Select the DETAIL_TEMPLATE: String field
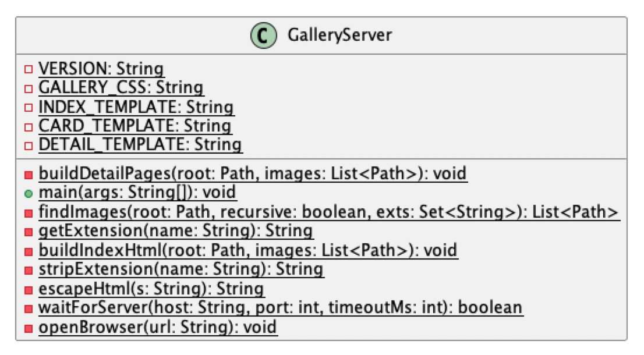Image resolution: width=644 pixels, height=355 pixels. coord(140,145)
